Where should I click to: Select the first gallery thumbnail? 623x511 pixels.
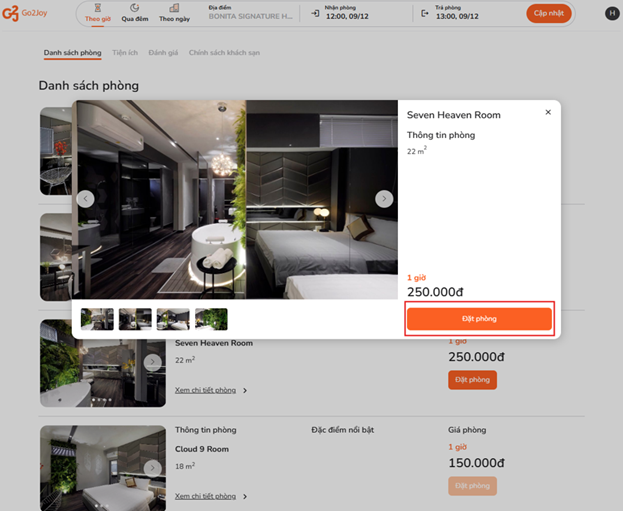pos(97,319)
